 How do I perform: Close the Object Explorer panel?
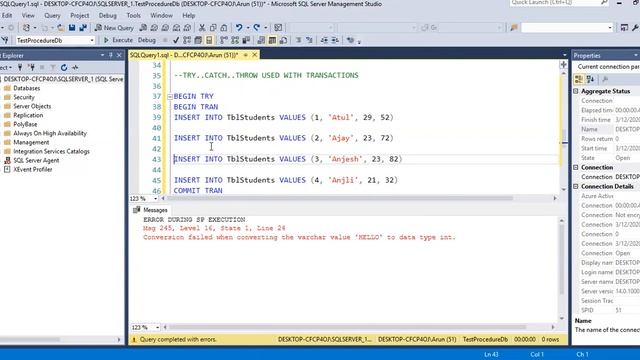pos(119,55)
